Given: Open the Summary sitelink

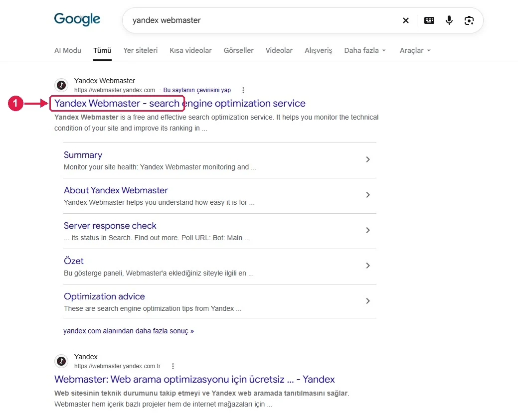Looking at the screenshot, I should tap(83, 155).
